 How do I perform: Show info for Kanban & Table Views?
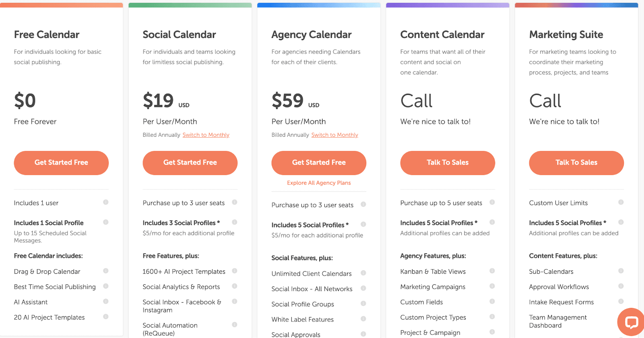pos(492,271)
